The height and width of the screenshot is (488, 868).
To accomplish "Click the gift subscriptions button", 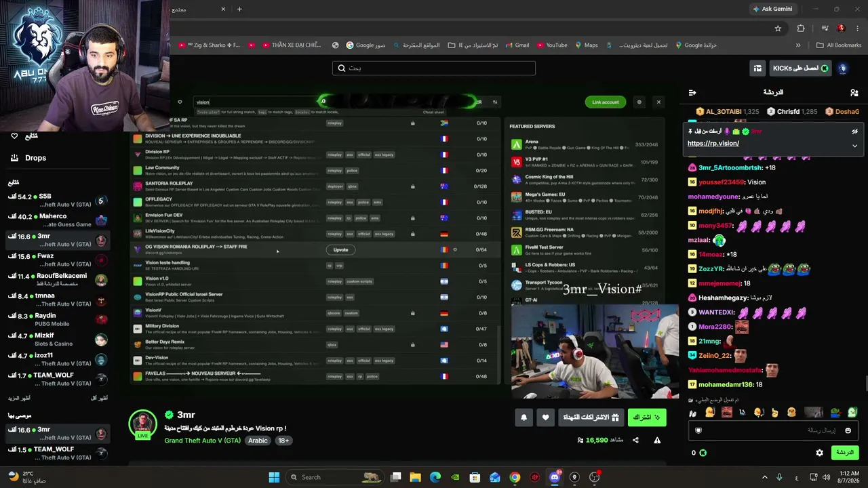I will (591, 418).
